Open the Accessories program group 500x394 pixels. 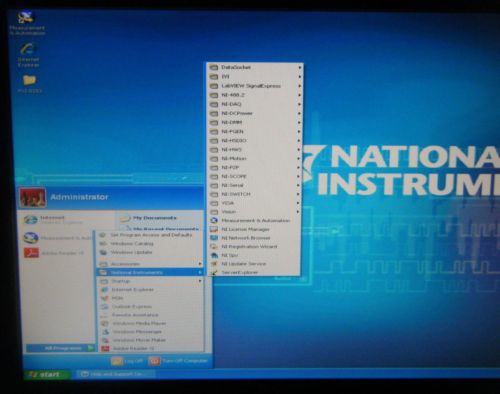[x=151, y=264]
